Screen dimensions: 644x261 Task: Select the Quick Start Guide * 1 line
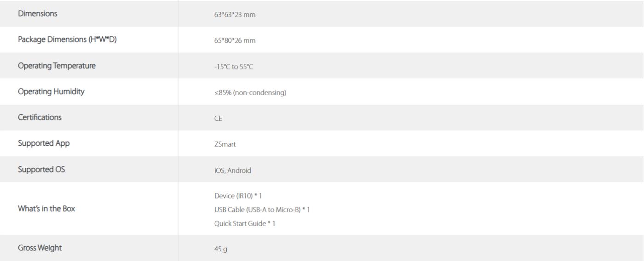click(x=241, y=223)
